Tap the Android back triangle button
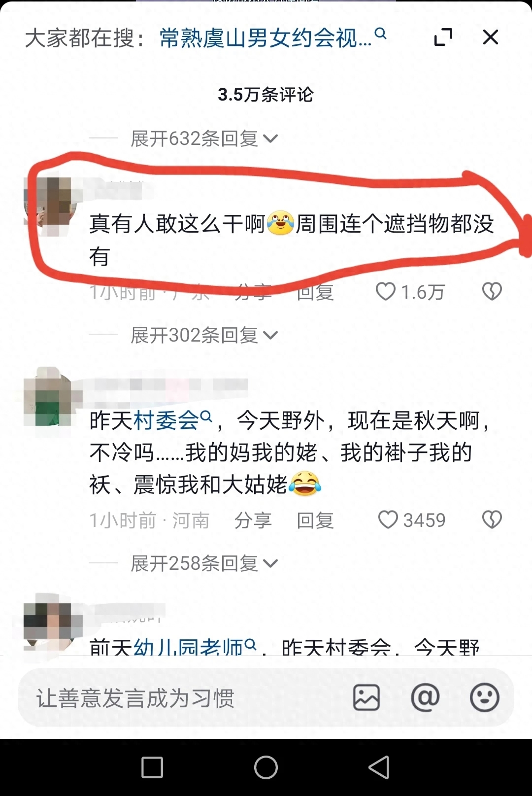The width and height of the screenshot is (532, 796). pyautogui.click(x=379, y=767)
